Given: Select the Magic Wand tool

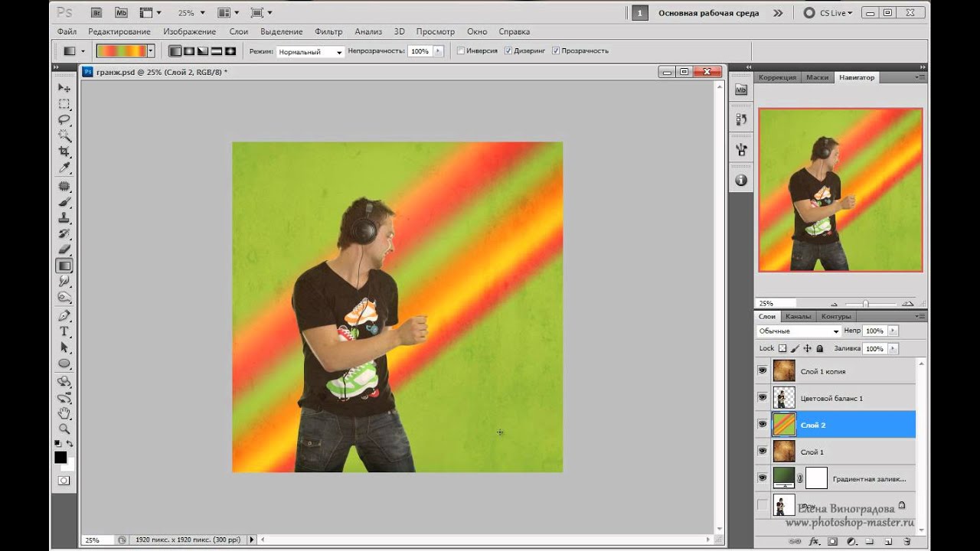Looking at the screenshot, I should [x=64, y=136].
